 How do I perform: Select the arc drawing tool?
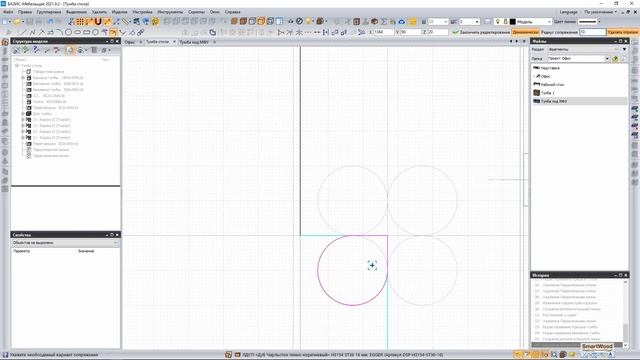click(60, 32)
